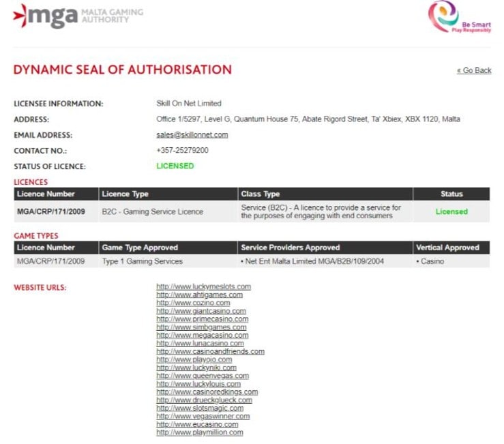The width and height of the screenshot is (504, 444).
Task: Open the megacasino.com link
Action: tap(202, 335)
